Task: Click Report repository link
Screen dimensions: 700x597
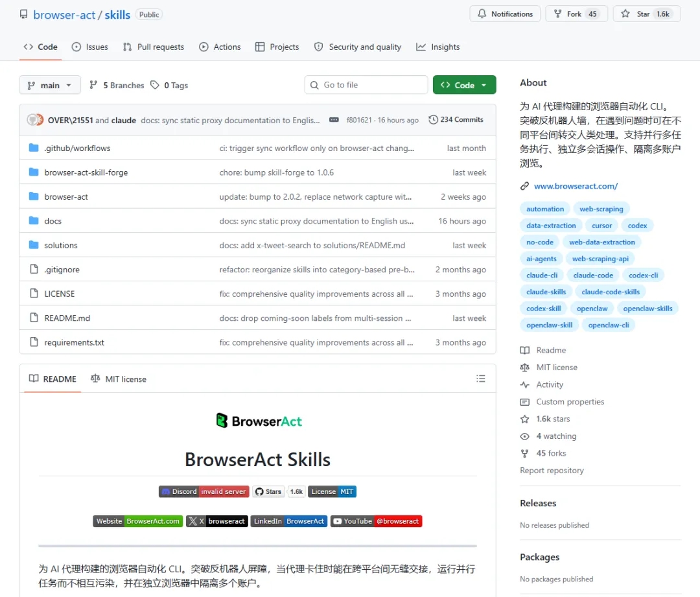Action: [552, 470]
